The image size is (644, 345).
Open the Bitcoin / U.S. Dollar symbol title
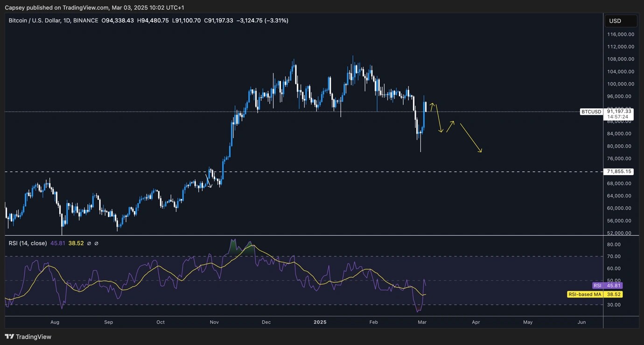[x=37, y=21]
